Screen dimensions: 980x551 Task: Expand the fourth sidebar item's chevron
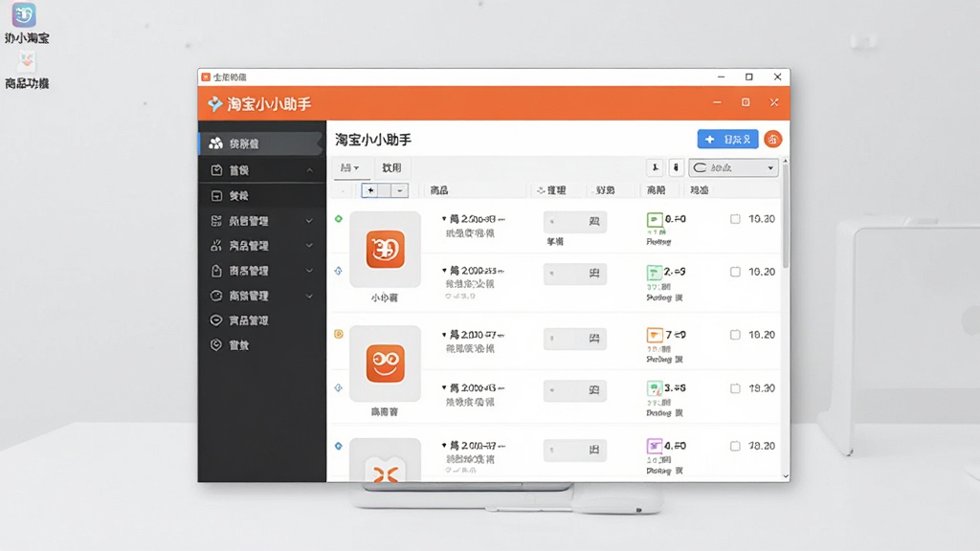(x=309, y=221)
